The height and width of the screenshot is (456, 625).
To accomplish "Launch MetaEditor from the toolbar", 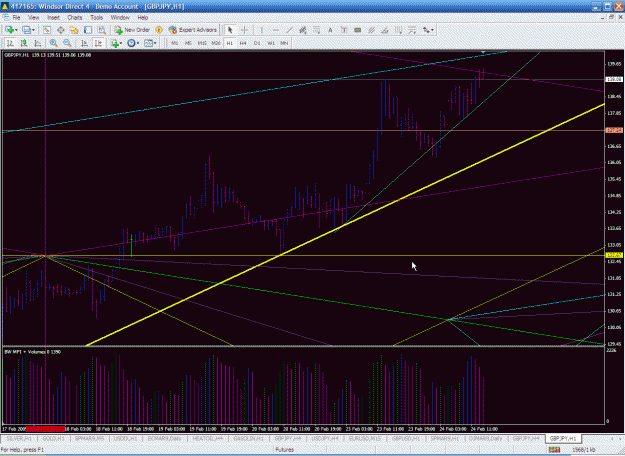I will (x=159, y=30).
